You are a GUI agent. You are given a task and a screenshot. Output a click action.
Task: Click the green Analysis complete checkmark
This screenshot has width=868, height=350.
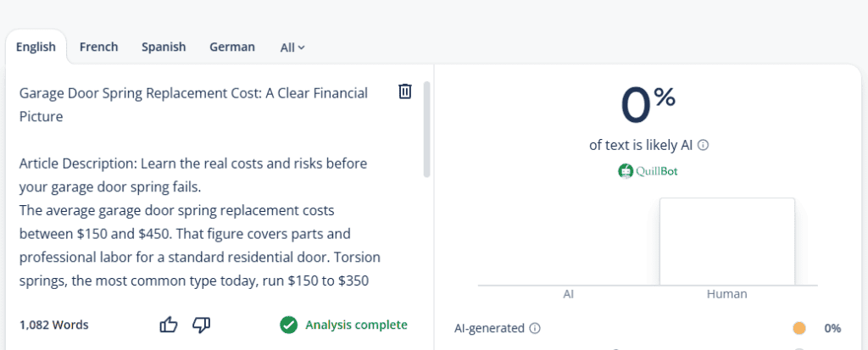289,325
